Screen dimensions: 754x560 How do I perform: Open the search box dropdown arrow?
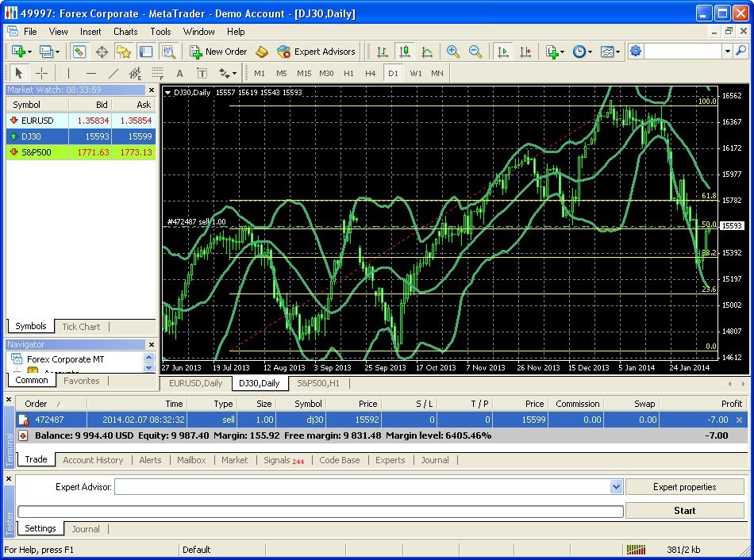(728, 51)
